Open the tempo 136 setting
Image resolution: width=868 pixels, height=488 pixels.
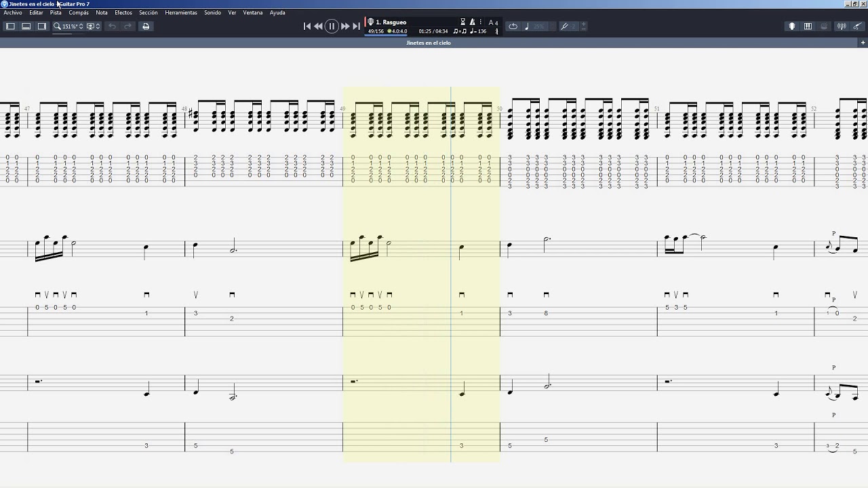point(478,31)
